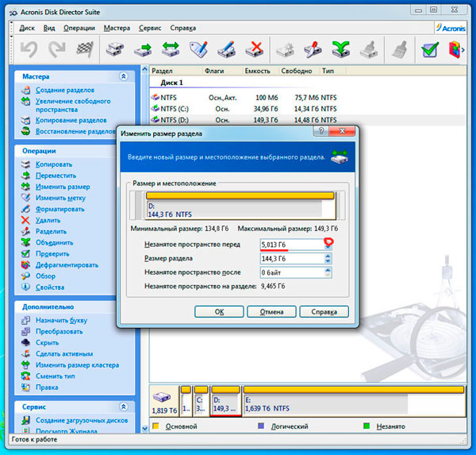The width and height of the screenshot is (476, 455).
Task: Open Увеличение свободного пространства wizard
Action: [x=73, y=105]
